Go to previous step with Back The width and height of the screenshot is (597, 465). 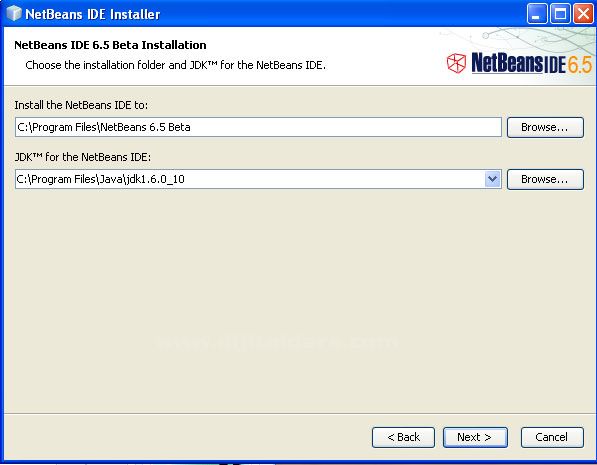click(x=403, y=437)
